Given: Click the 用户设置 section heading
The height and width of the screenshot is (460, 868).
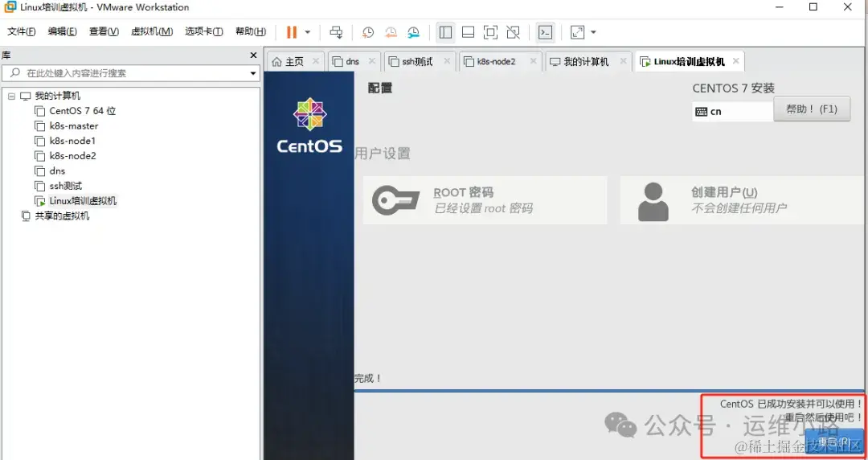Looking at the screenshot, I should [383, 154].
